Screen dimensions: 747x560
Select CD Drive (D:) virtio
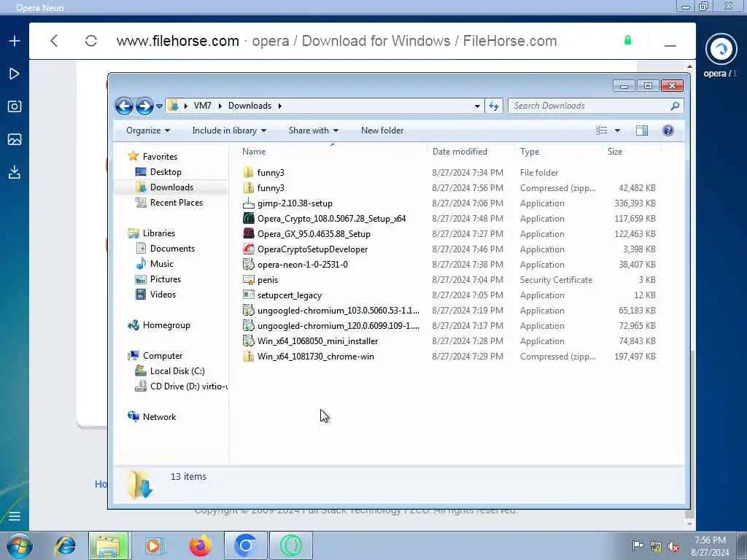pos(189,386)
